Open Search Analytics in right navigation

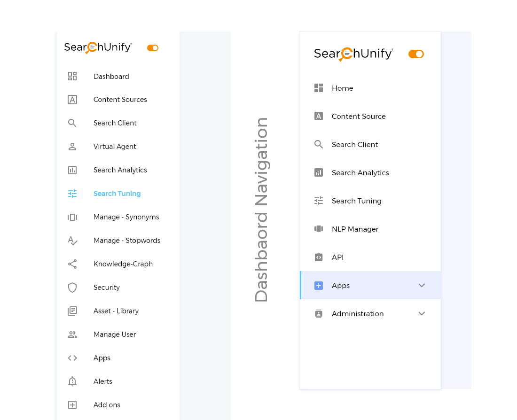pos(360,173)
